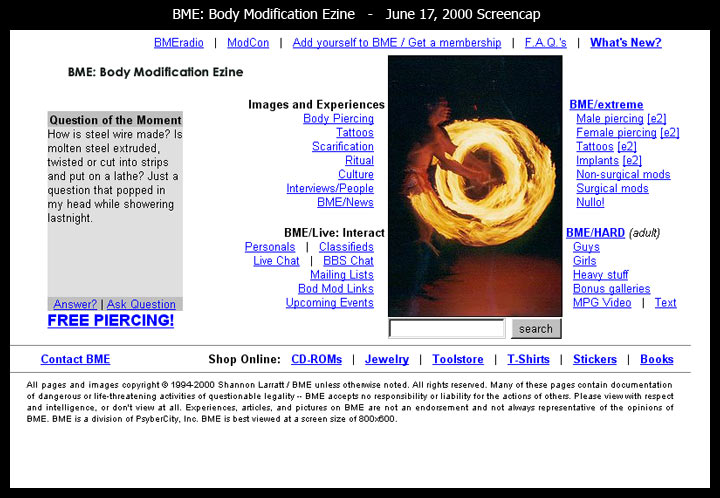Image resolution: width=720 pixels, height=498 pixels.
Task: Click the Nullo! link
Action: point(590,202)
